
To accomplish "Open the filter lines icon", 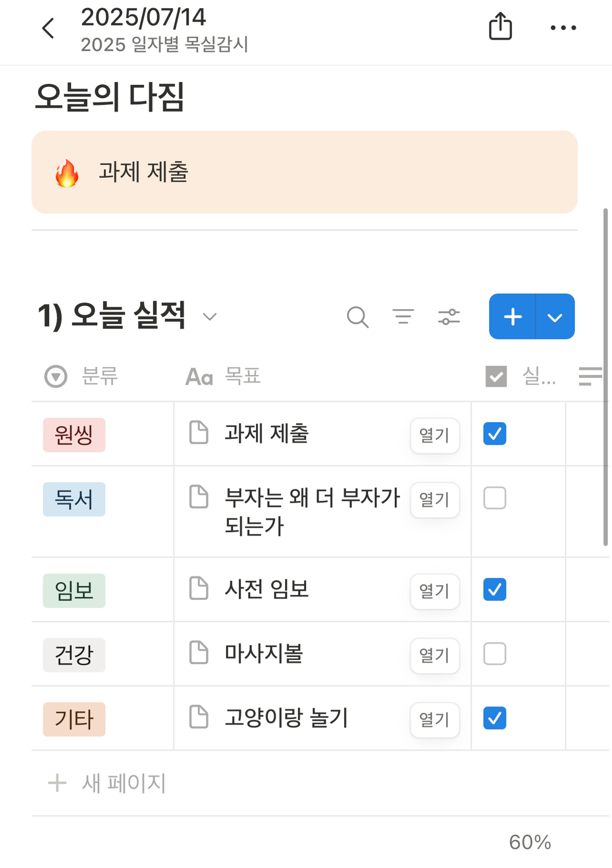I will [403, 316].
